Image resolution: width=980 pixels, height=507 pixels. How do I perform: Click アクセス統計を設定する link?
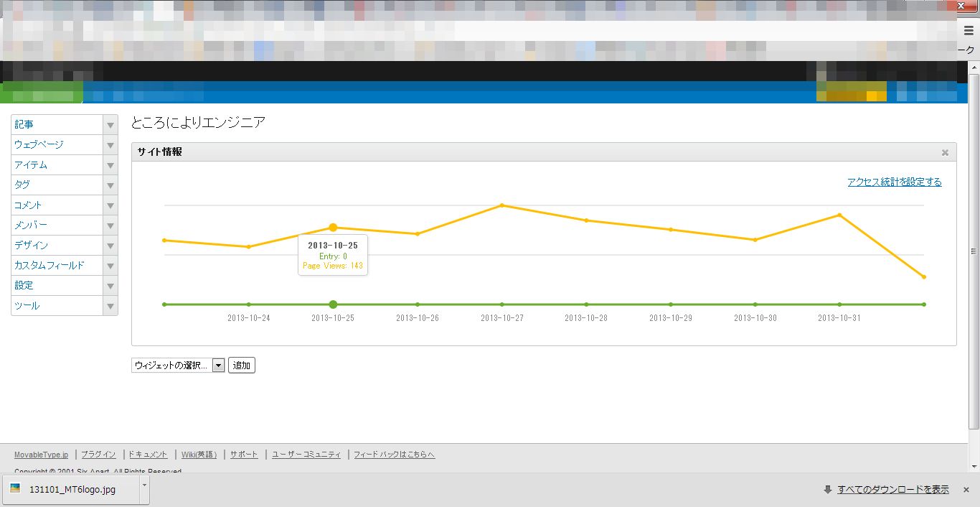895,182
